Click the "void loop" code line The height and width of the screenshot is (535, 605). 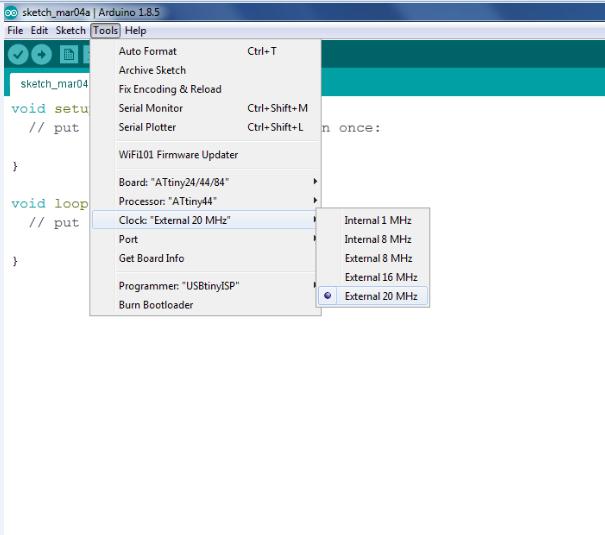pos(50,203)
